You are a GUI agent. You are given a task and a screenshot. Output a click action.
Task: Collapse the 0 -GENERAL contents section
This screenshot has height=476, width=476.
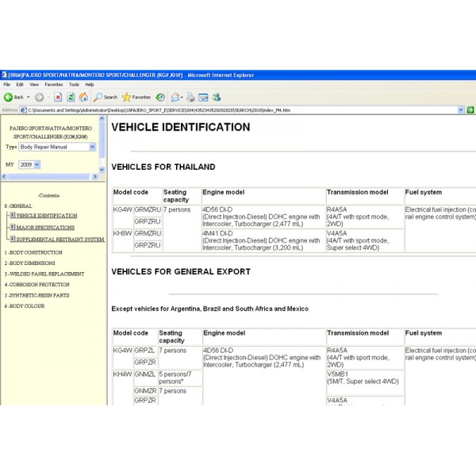18,205
